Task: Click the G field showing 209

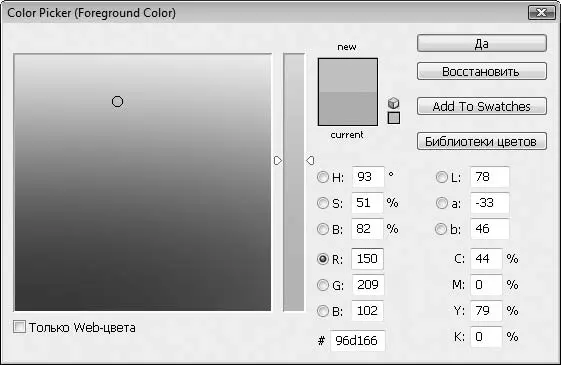Action: click(x=368, y=285)
